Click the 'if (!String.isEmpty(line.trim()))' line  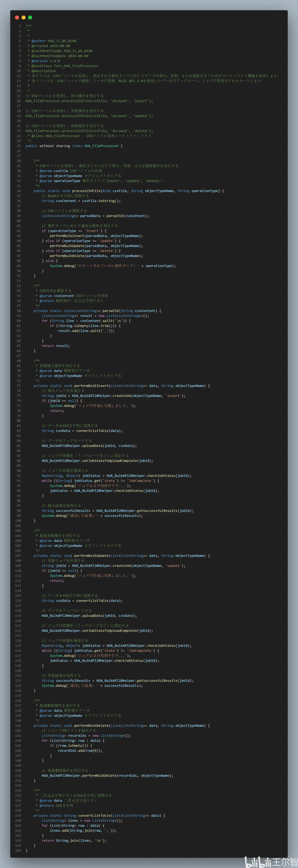click(85, 326)
